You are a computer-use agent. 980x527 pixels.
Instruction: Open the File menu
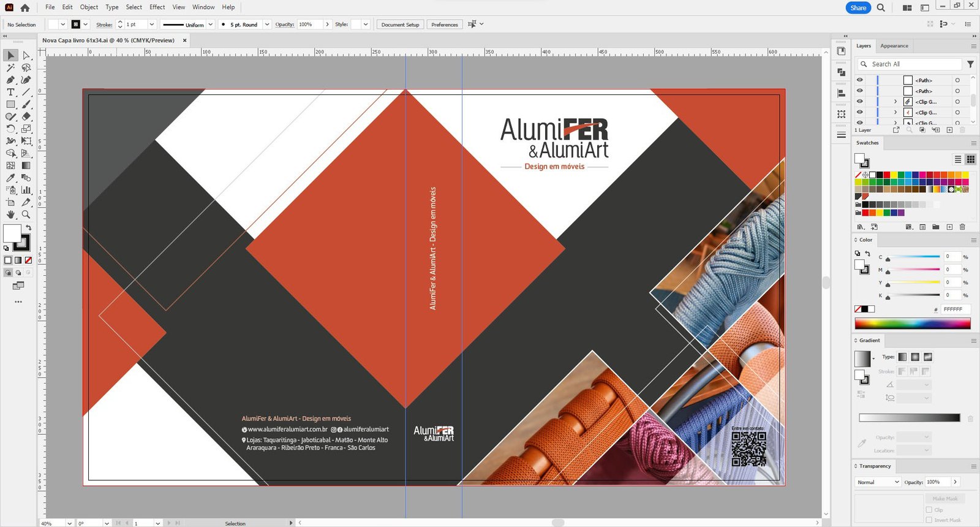[50, 7]
